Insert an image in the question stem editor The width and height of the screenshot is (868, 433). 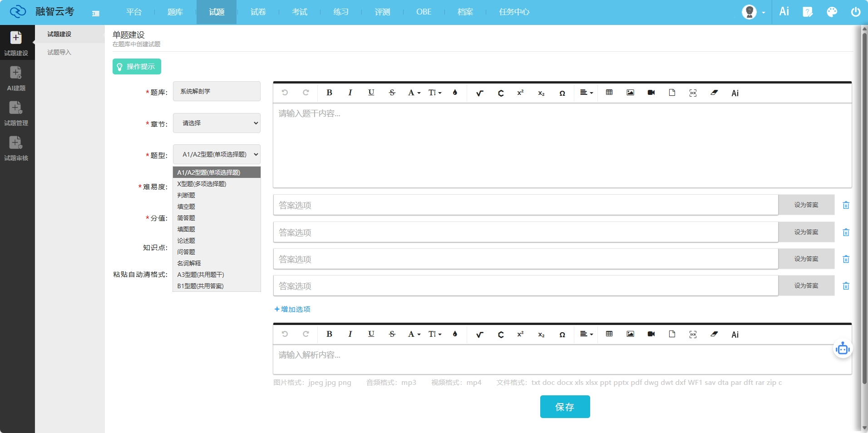(x=630, y=93)
